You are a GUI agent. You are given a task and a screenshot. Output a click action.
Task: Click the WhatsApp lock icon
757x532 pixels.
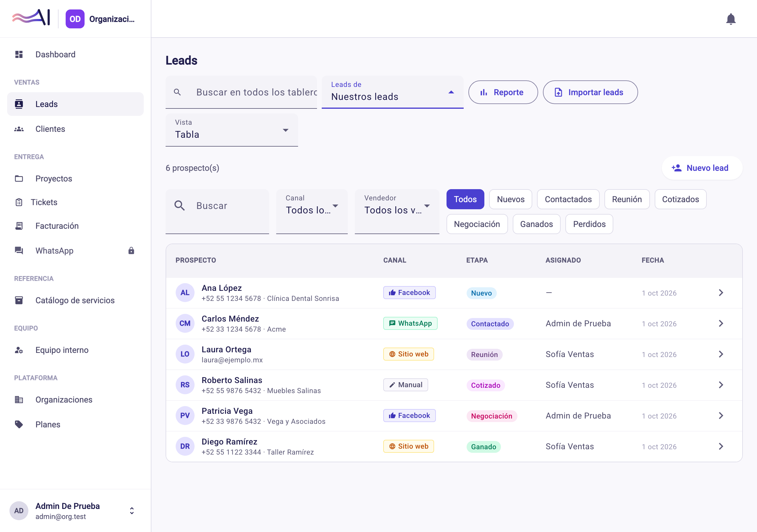tap(131, 251)
